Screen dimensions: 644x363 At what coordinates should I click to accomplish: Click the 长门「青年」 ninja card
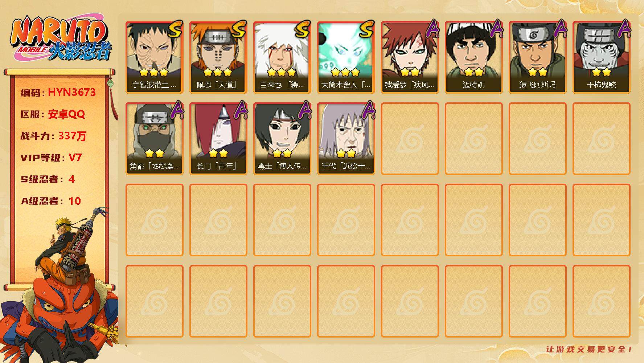point(218,139)
